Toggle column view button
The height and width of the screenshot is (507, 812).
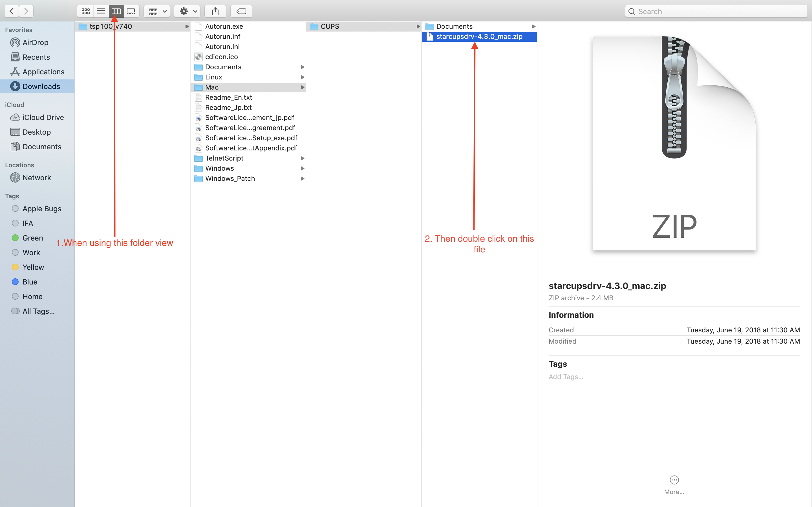point(116,11)
